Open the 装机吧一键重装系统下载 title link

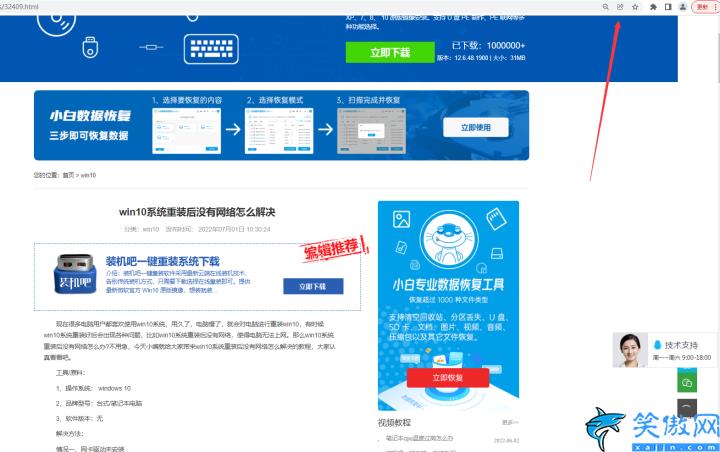(163, 261)
